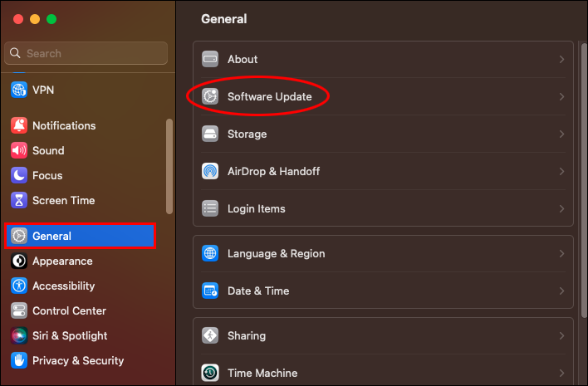The height and width of the screenshot is (386, 588).
Task: Open Login Items via its chevron
Action: (561, 209)
